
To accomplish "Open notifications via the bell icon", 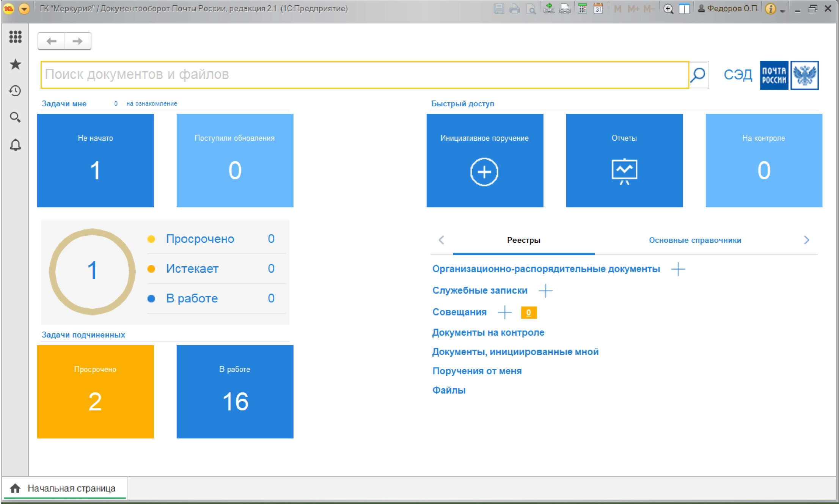I will coord(15,145).
